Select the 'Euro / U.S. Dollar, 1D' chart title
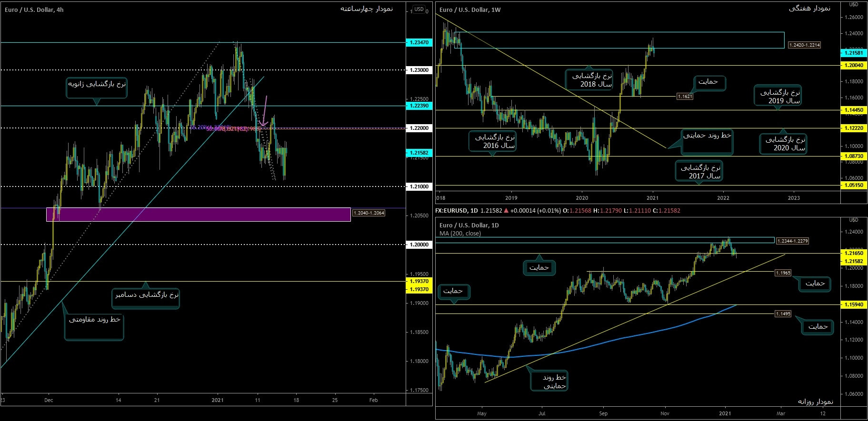The width and height of the screenshot is (868, 421). click(x=469, y=225)
